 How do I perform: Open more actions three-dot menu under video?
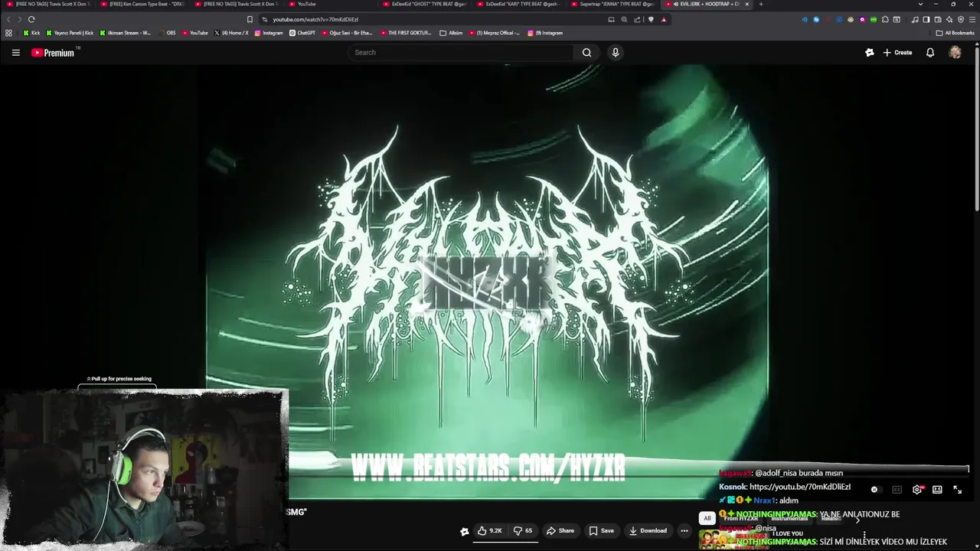pos(684,530)
